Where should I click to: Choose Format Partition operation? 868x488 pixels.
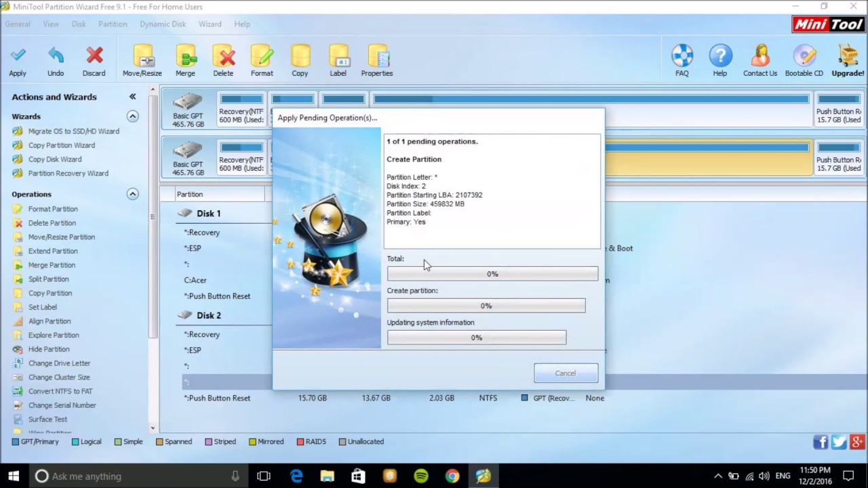53,209
